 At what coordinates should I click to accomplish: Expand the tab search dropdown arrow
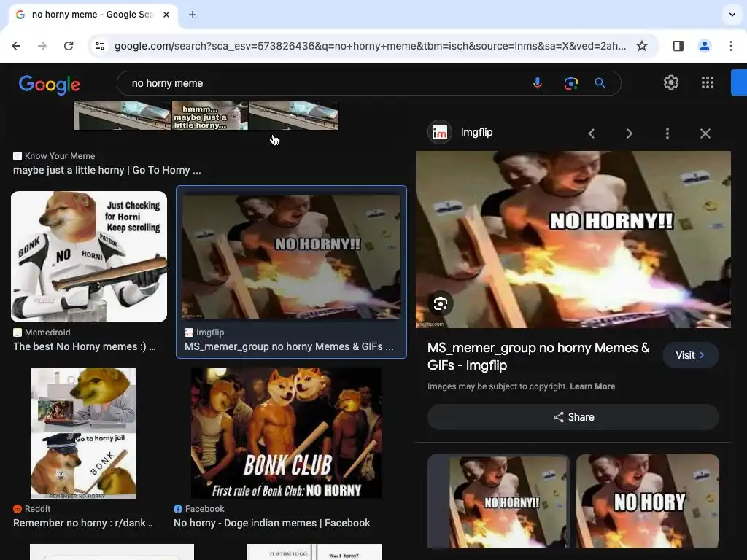click(x=732, y=15)
